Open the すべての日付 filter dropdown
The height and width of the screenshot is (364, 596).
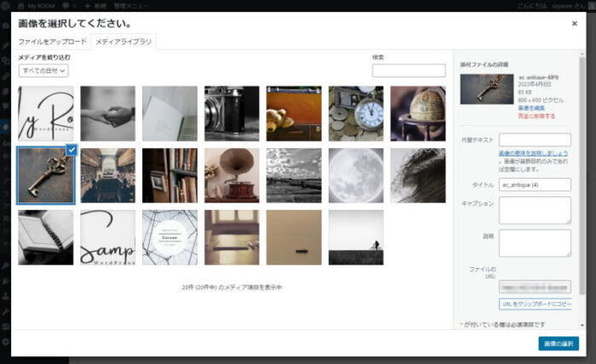click(43, 71)
